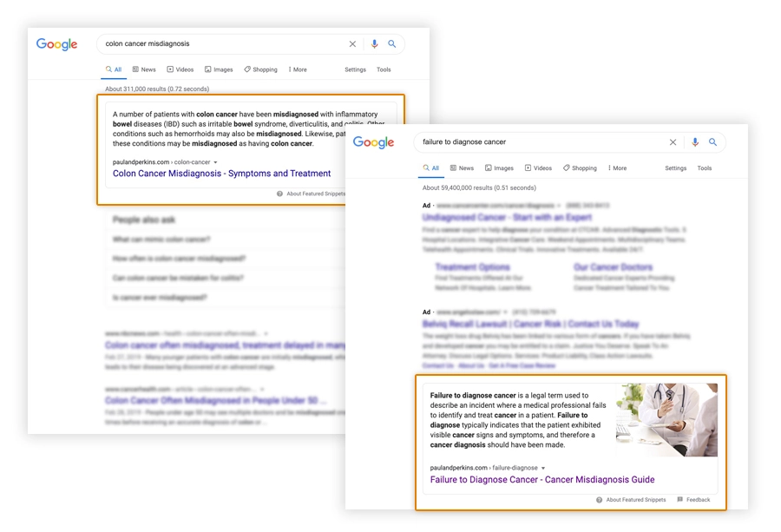Screen dimensions: 781x532
Task: Click the magnifier search button for 'colon cancer misdiagnosis'
Action: [392, 44]
